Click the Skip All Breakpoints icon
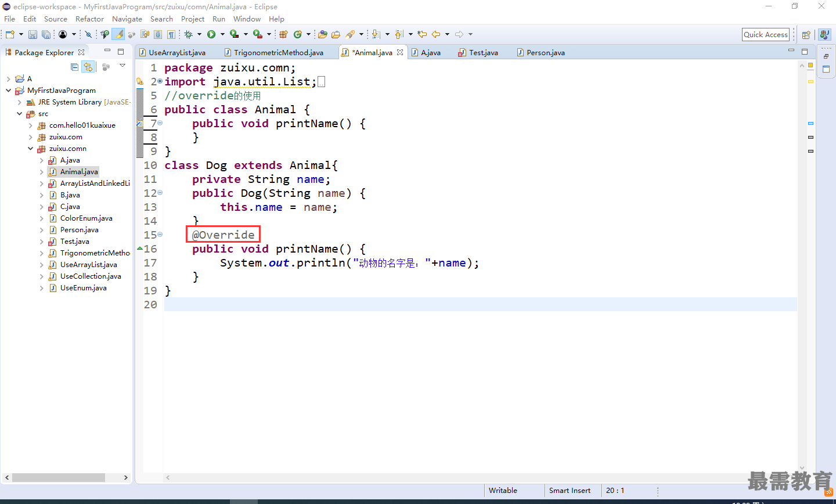 tap(88, 35)
